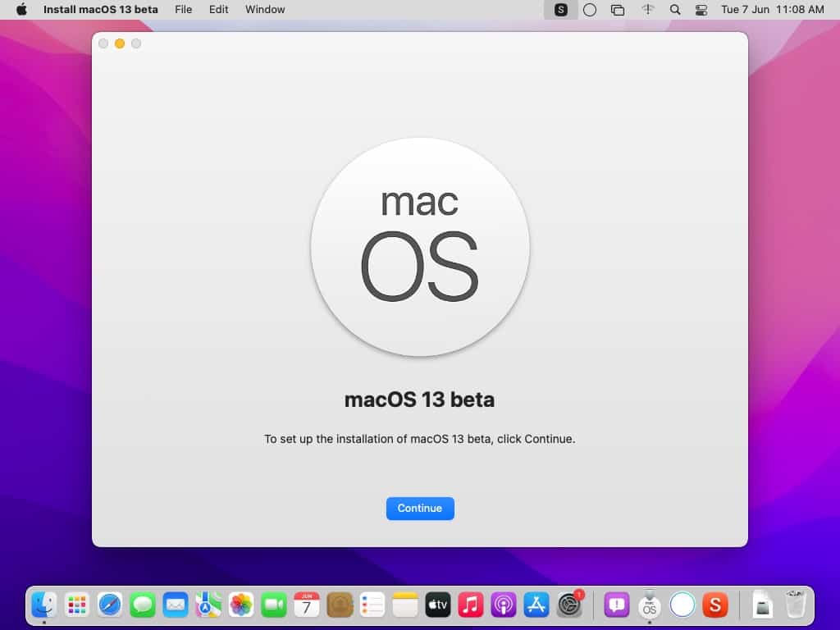The image size is (840, 630).
Task: Open Control Center from the menu bar
Action: pos(702,10)
